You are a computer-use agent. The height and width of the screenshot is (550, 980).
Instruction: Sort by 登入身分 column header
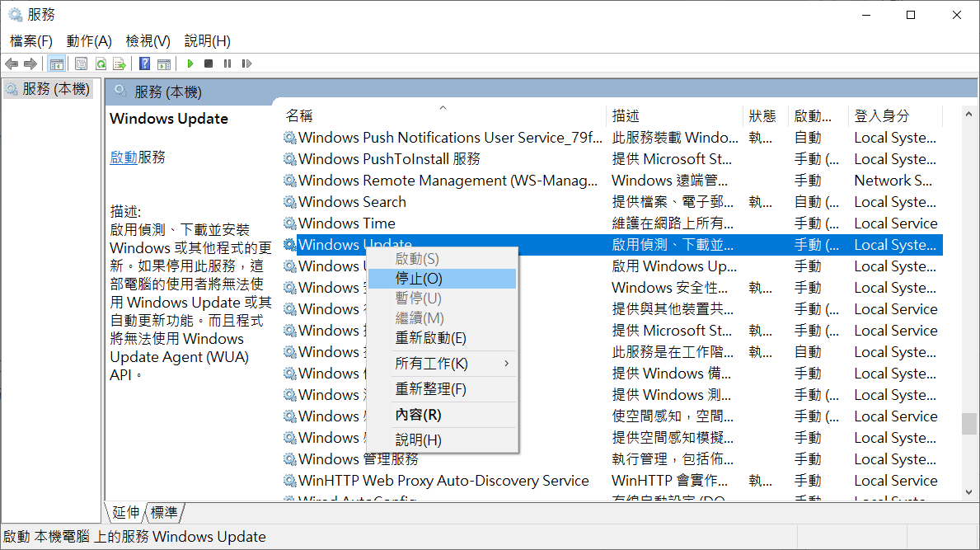(895, 115)
